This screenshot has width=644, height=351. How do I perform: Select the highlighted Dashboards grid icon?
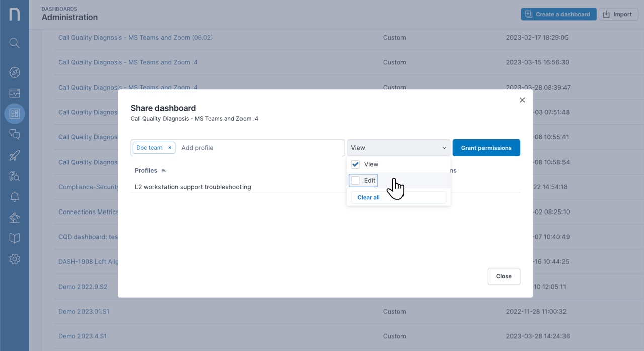pos(15,113)
